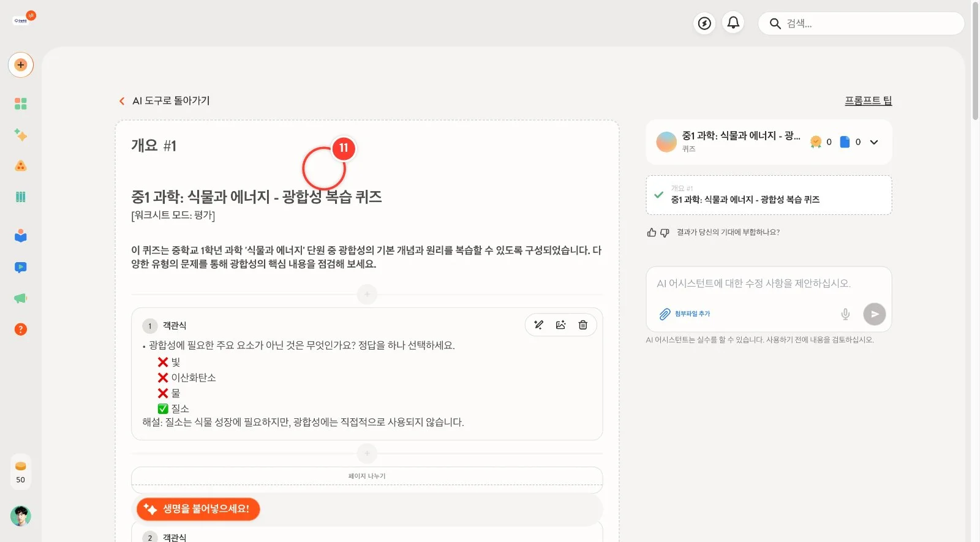Open the blue video chat sidebar icon
This screenshot has height=542, width=980.
point(21,267)
